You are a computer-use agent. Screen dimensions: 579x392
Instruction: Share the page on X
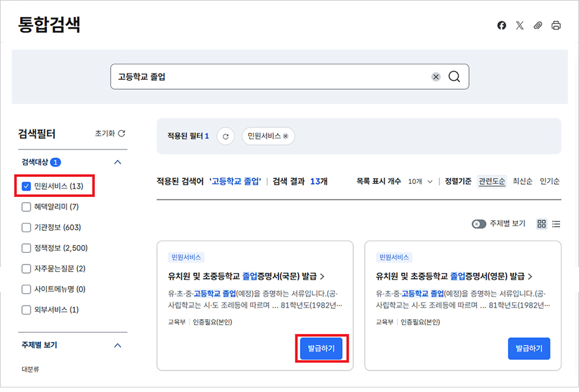click(x=520, y=25)
